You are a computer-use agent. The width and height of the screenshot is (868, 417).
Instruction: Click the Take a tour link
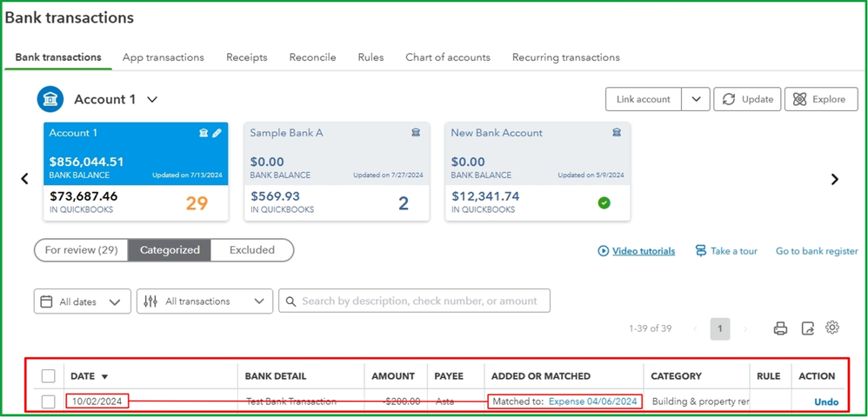(x=734, y=251)
